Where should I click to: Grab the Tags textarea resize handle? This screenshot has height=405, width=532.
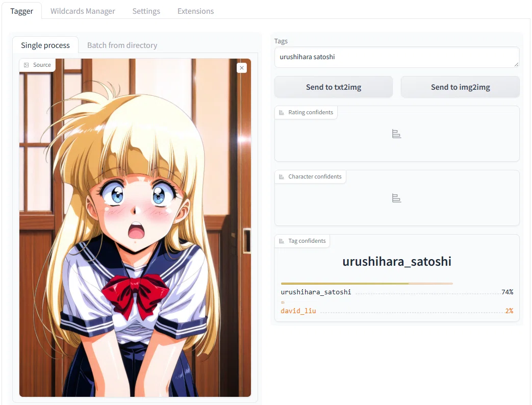pos(516,64)
